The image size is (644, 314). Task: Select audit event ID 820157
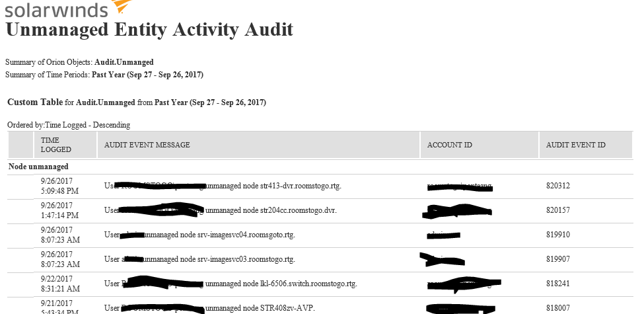click(x=557, y=210)
